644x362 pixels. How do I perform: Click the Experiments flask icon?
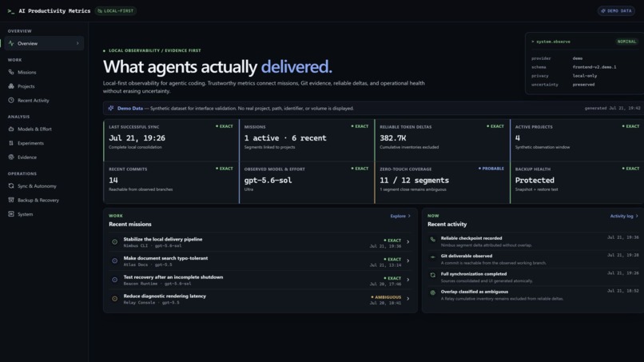click(11, 143)
